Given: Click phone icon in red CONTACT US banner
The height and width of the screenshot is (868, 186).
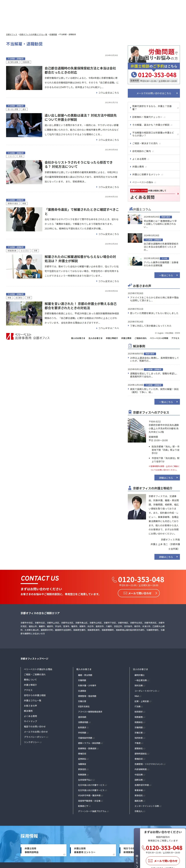Looking at the screenshot, I should pos(114,580).
